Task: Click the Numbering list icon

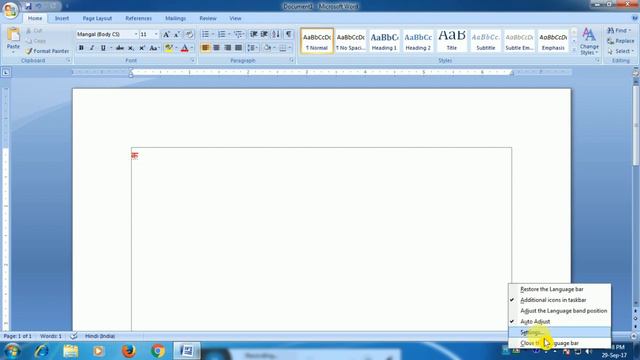Action: [x=221, y=34]
